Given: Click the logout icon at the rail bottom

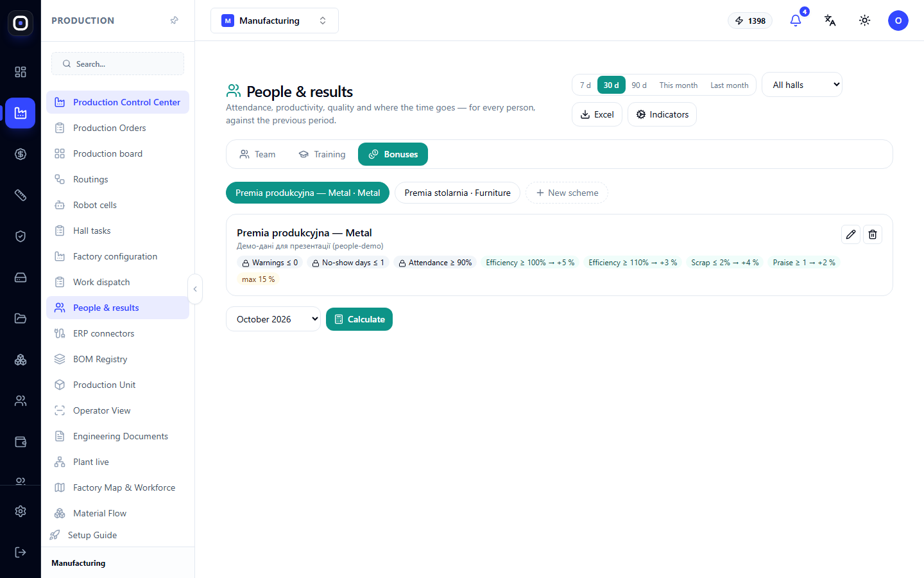Looking at the screenshot, I should tap(21, 552).
